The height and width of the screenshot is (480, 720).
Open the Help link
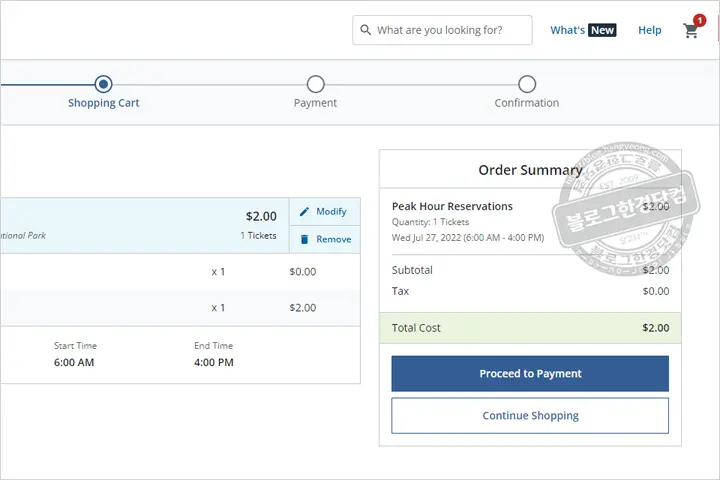650,30
